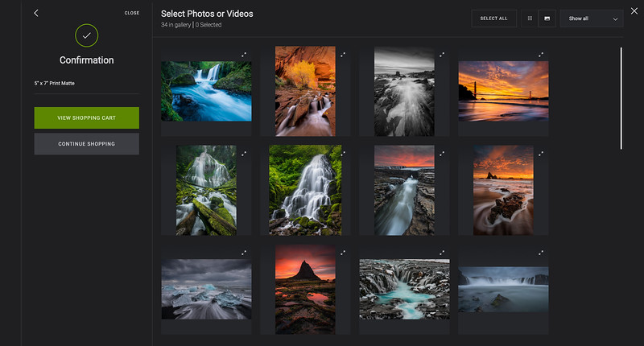Click the Select All button
The image size is (644, 346).
coord(493,19)
